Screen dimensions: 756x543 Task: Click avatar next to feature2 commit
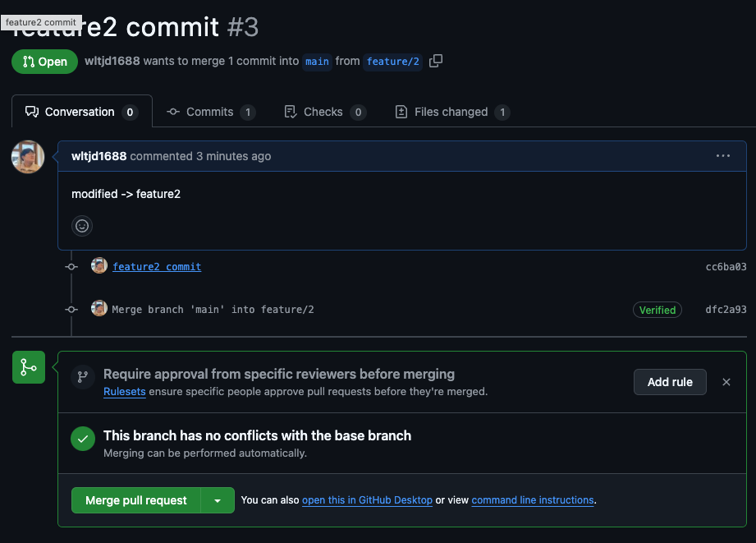click(x=99, y=266)
